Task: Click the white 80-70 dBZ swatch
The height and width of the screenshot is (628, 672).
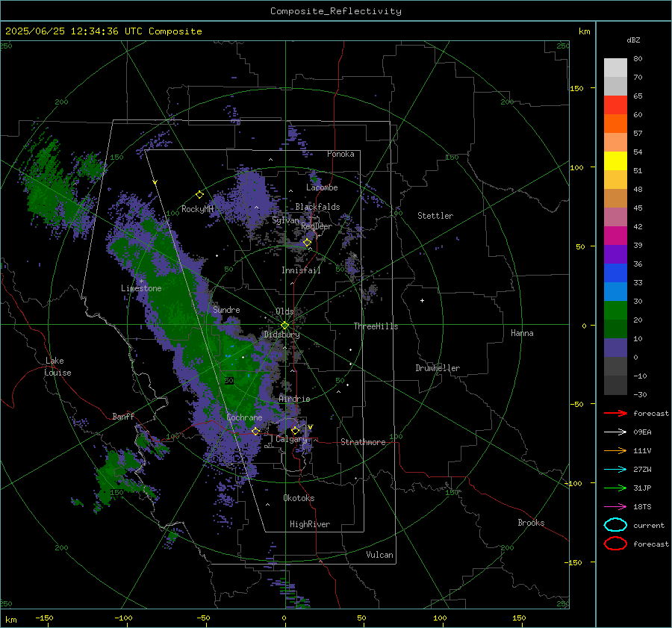Action: tap(615, 68)
